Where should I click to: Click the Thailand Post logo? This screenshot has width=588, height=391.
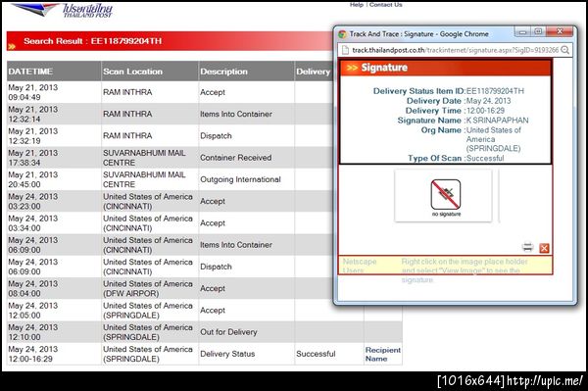coord(62,10)
